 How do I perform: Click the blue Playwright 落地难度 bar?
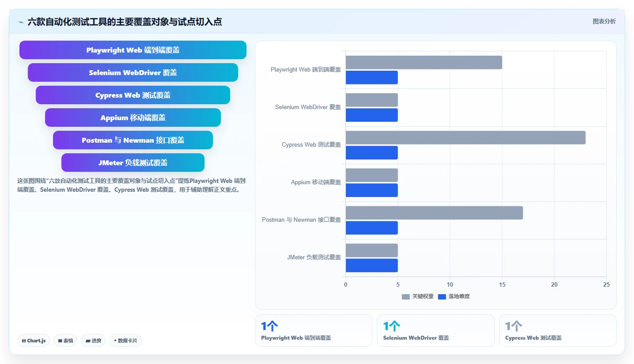pos(372,77)
